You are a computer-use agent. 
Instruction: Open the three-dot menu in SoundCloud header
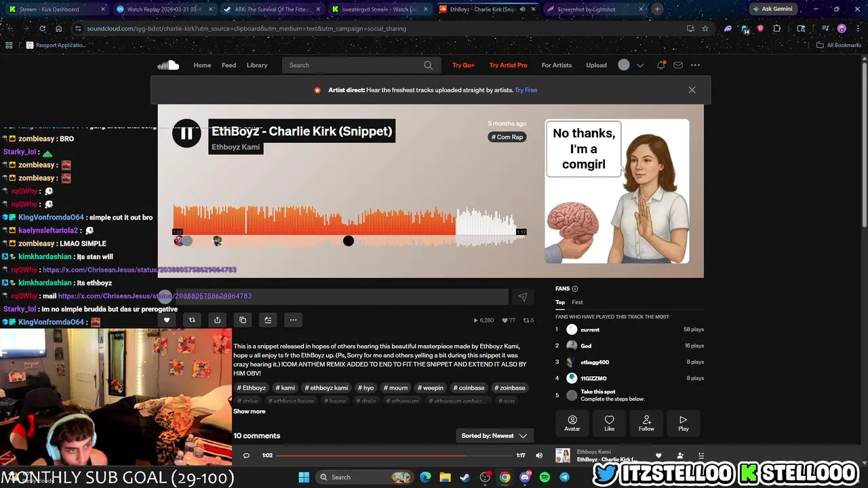[x=695, y=65]
